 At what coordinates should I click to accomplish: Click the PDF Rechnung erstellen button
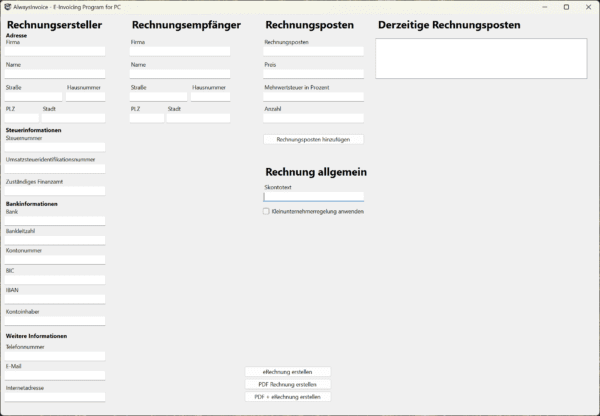coord(287,384)
